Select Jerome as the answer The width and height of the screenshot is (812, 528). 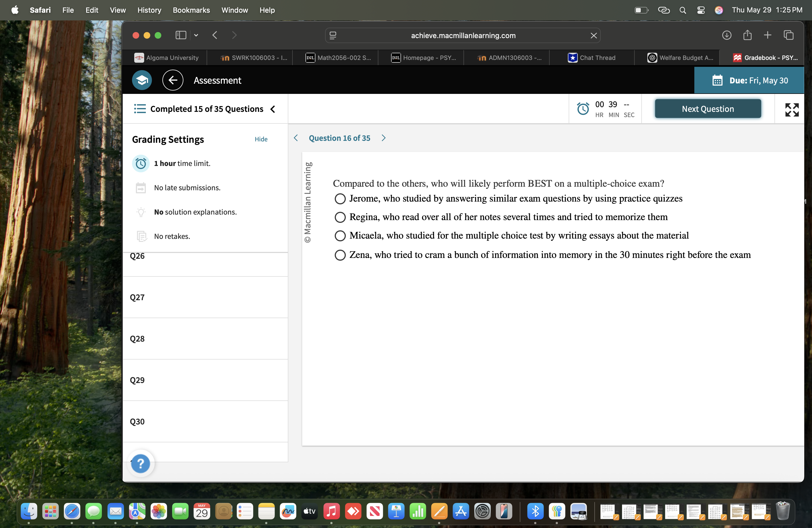[340, 199]
